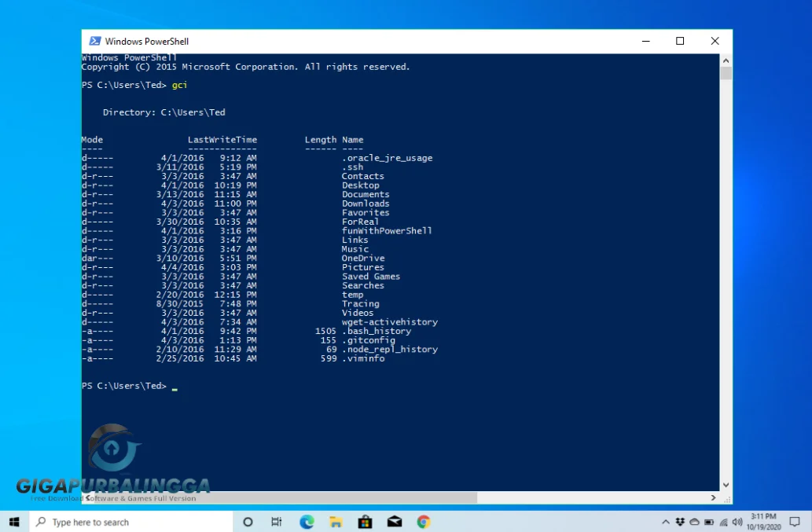Open File Explorer from the taskbar
The height and width of the screenshot is (532, 812).
[336, 521]
